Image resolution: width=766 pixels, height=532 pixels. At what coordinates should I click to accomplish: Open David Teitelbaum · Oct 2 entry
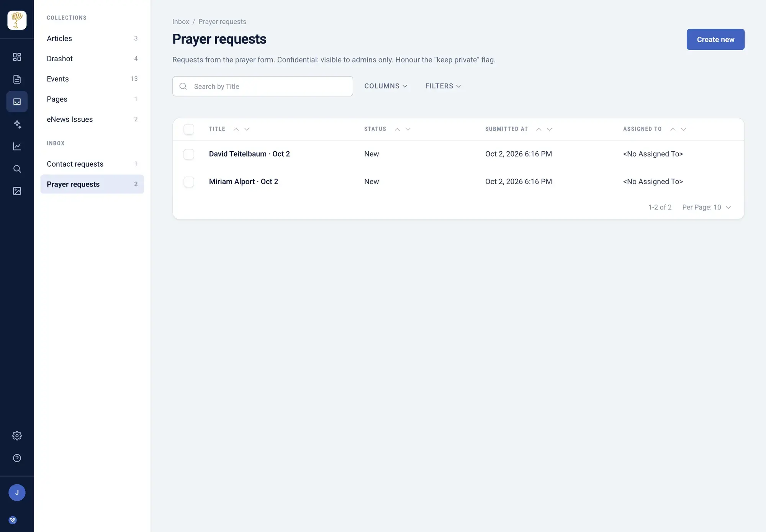(249, 154)
